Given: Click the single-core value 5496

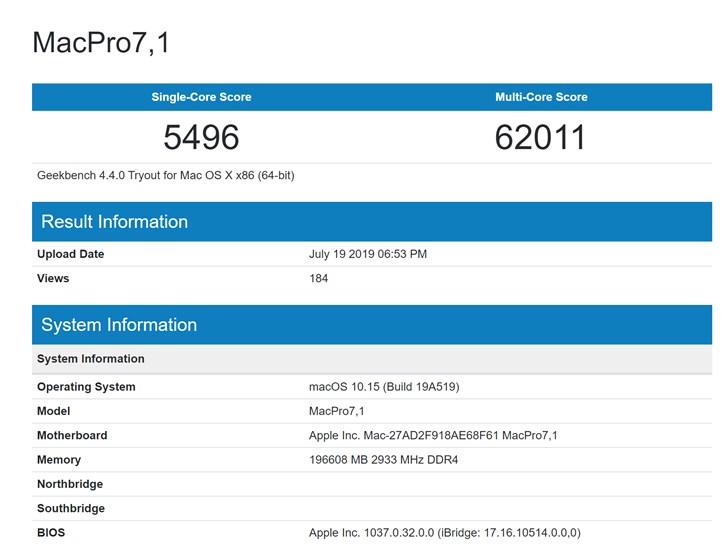Looking at the screenshot, I should (202, 137).
